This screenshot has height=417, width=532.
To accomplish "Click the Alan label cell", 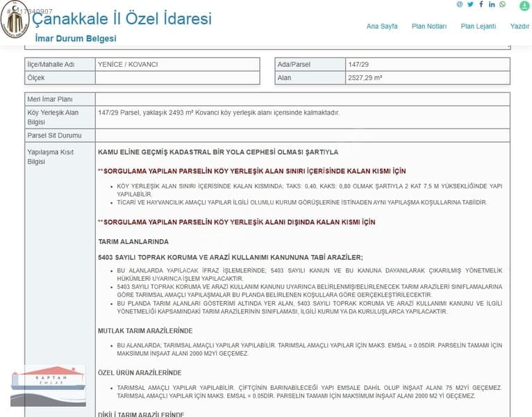I will [x=310, y=78].
